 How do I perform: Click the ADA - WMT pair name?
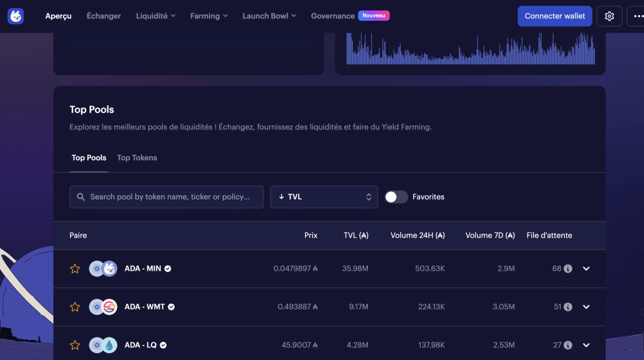[x=145, y=307]
